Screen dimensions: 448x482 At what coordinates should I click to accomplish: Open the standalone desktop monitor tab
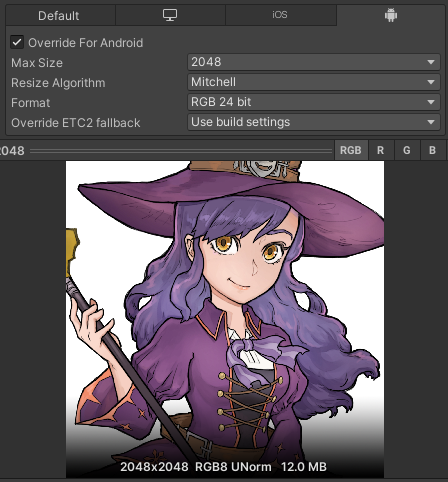170,15
